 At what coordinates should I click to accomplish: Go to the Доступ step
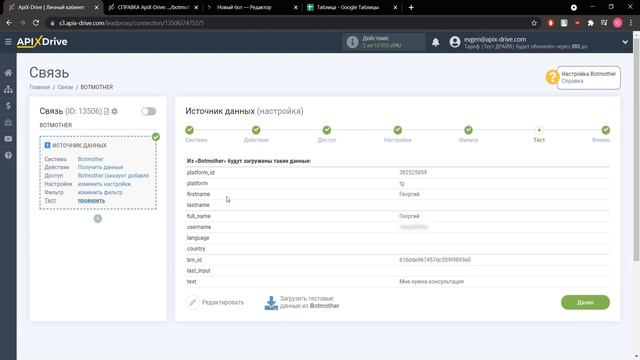tap(327, 130)
